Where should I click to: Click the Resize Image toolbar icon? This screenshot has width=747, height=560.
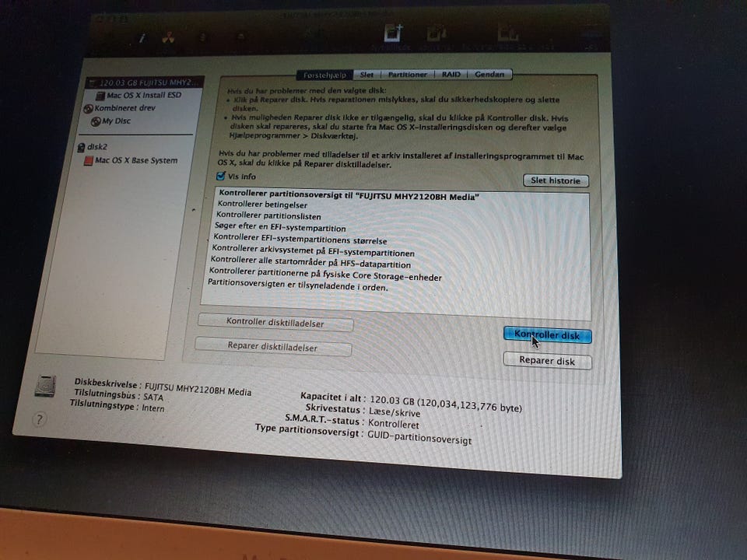(508, 33)
